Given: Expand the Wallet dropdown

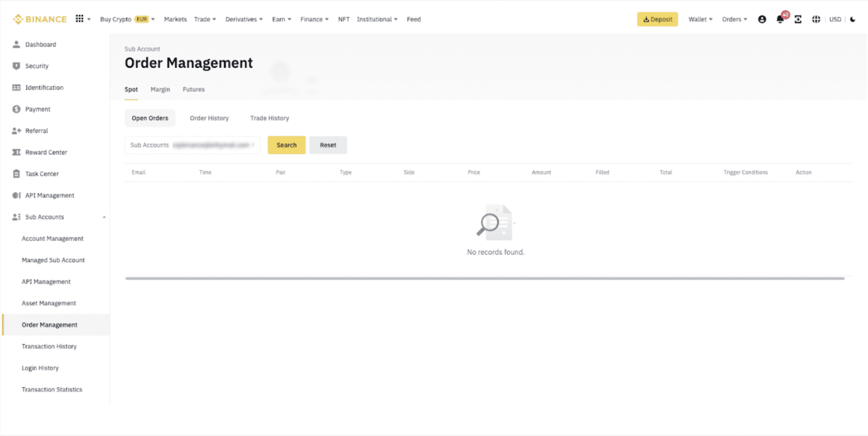Looking at the screenshot, I should pyautogui.click(x=700, y=20).
